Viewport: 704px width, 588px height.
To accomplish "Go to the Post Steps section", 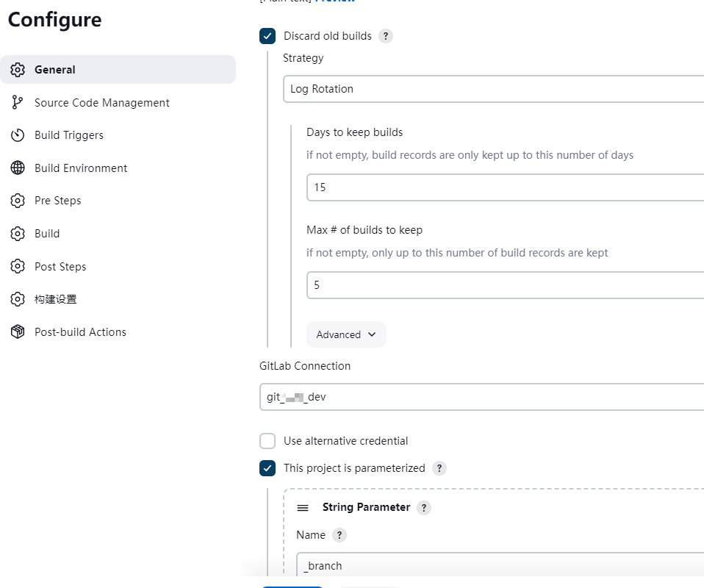I will pos(60,267).
